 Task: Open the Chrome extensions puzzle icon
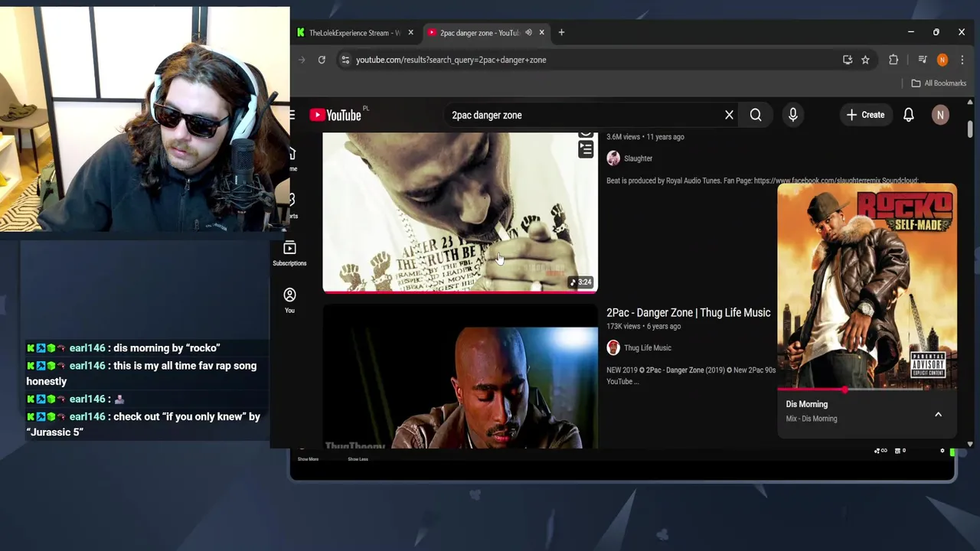[893, 60]
